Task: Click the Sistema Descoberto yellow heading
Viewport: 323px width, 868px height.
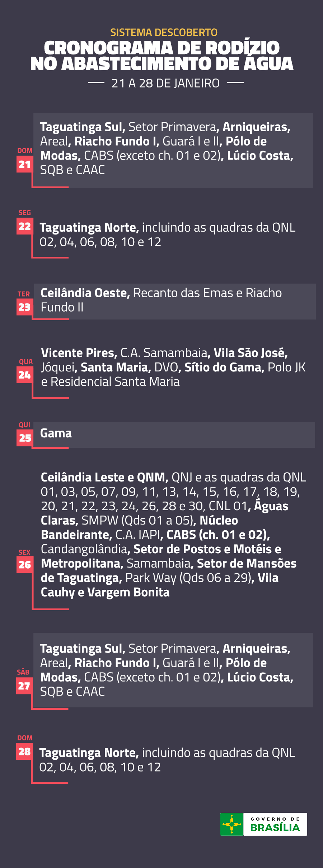Action: [x=164, y=33]
